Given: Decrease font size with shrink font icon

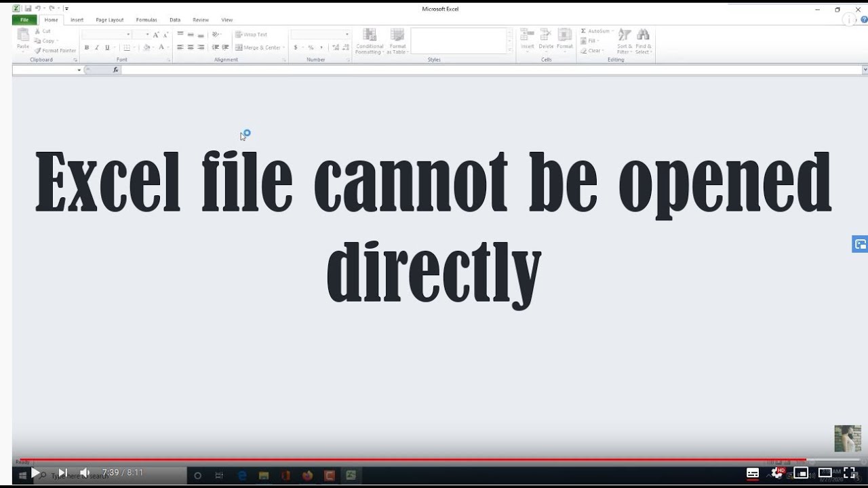Looking at the screenshot, I should [165, 35].
